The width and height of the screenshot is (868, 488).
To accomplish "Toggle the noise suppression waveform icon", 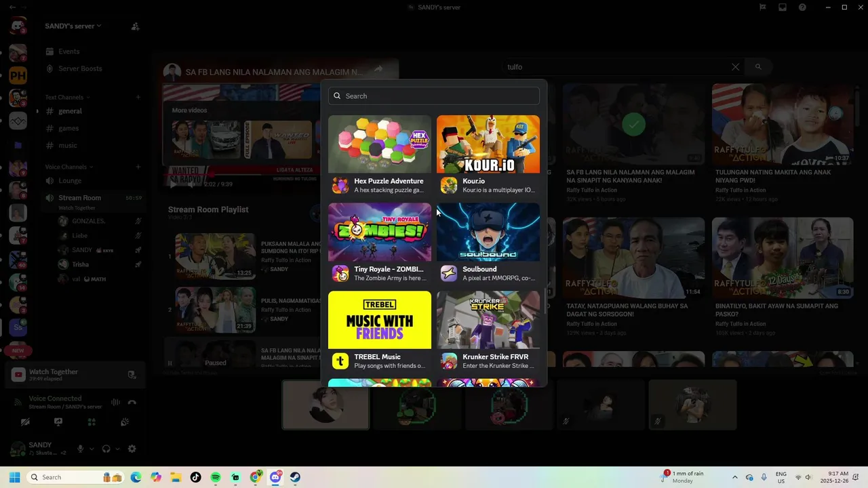I will [115, 402].
